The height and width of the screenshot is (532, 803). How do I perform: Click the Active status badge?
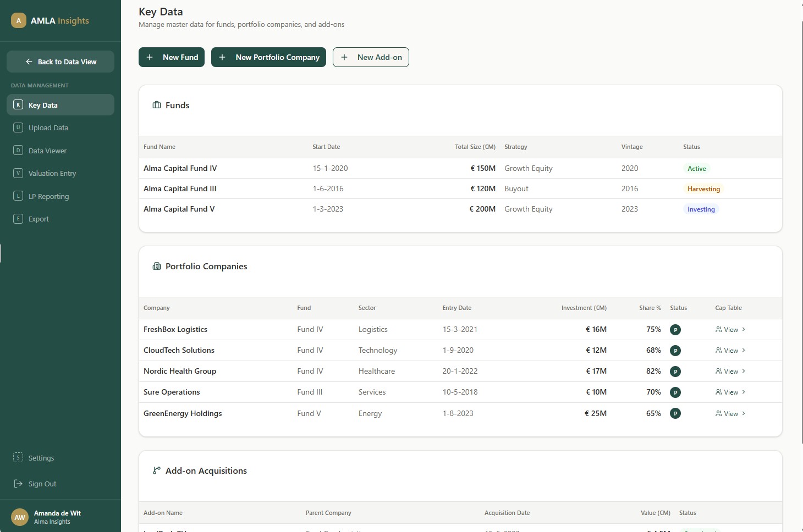point(696,169)
